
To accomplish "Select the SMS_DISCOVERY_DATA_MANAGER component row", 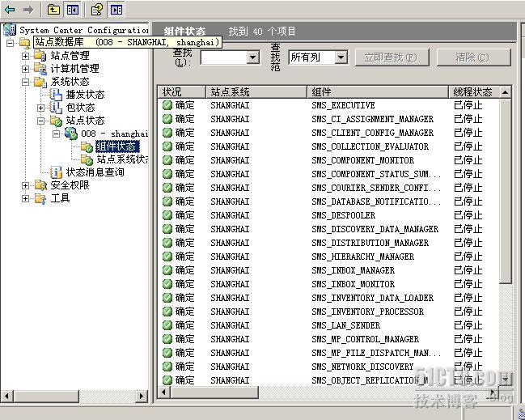I will (x=328, y=229).
